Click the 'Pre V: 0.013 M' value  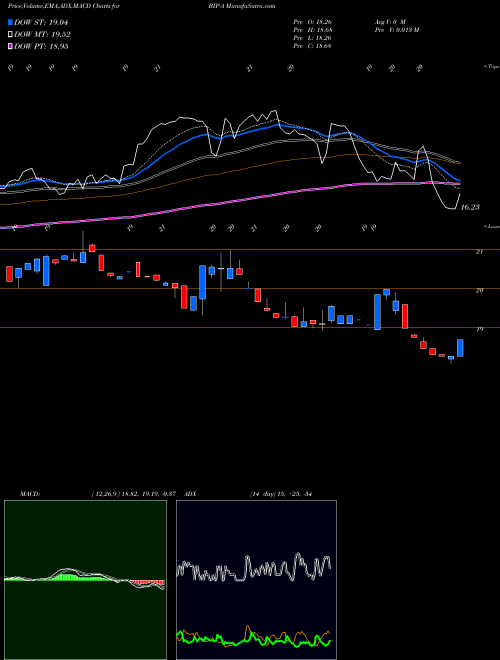(396, 30)
